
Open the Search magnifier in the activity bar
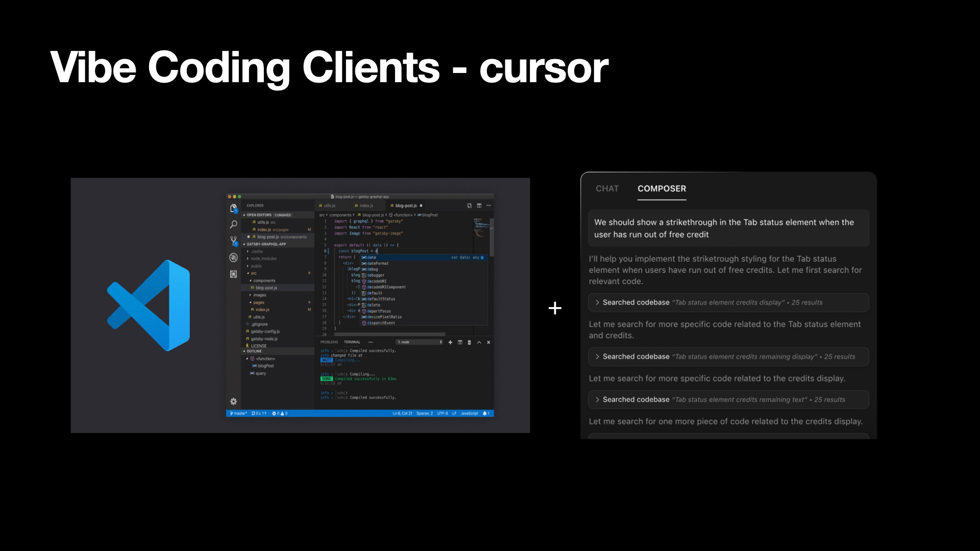tap(233, 224)
